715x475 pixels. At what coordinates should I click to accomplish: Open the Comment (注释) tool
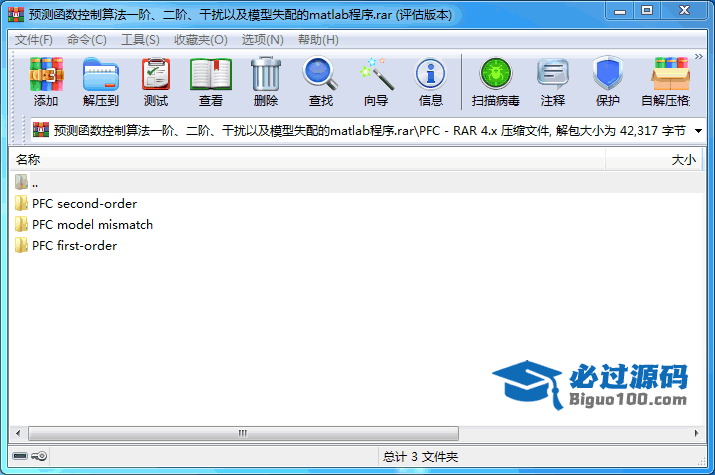click(553, 82)
